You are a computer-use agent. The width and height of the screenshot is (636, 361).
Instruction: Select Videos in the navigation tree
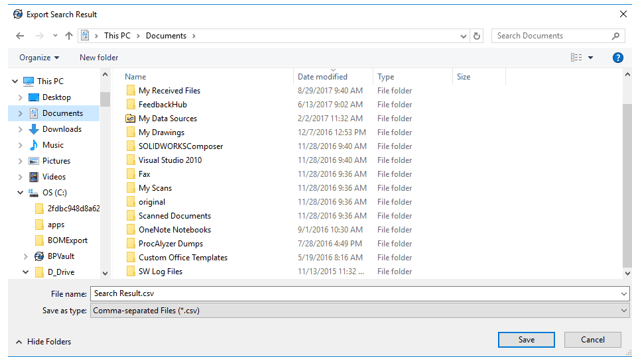coord(54,177)
